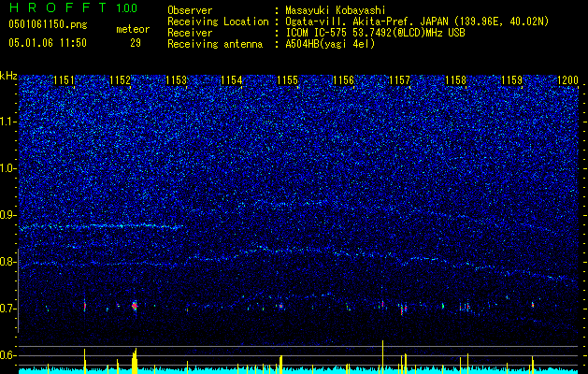Click the meteor label
Image resolution: width=588 pixels, height=374 pixels.
(x=133, y=29)
